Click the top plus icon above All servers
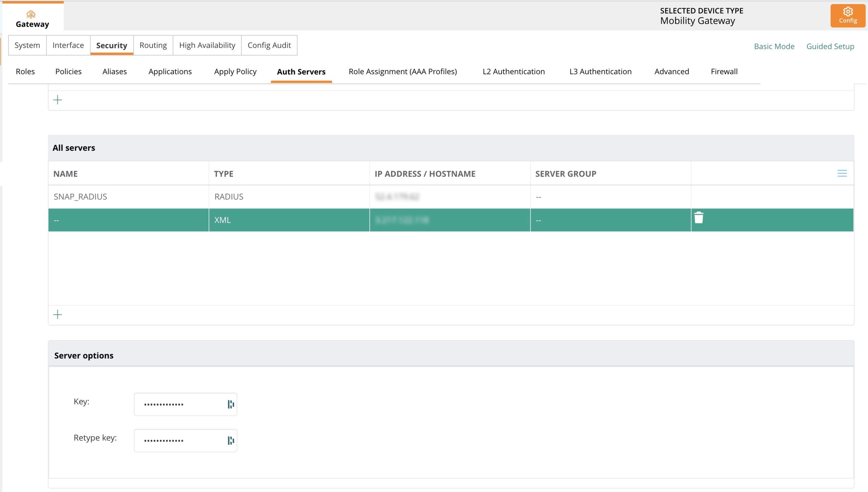Viewport: 868px width, 492px height. coord(58,100)
